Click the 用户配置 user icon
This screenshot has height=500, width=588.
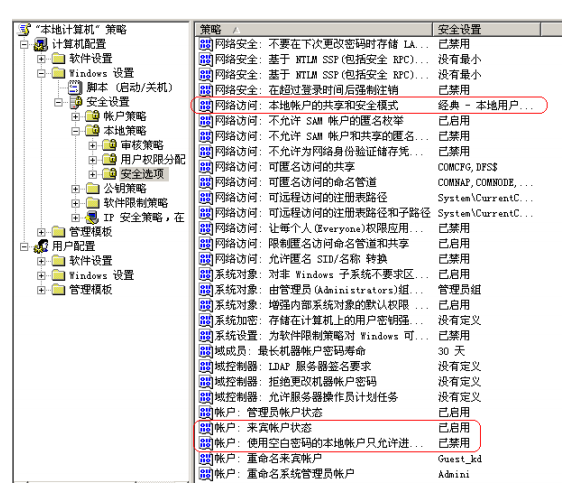click(x=41, y=246)
